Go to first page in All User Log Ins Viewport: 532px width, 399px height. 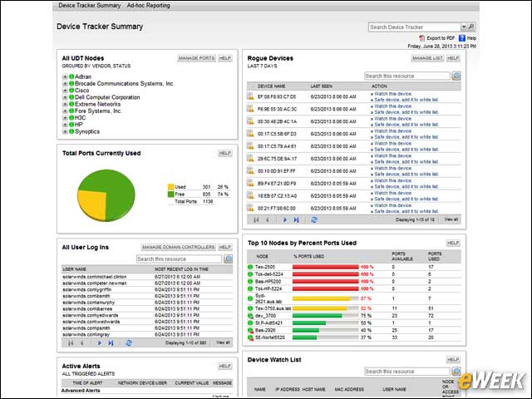(71, 343)
